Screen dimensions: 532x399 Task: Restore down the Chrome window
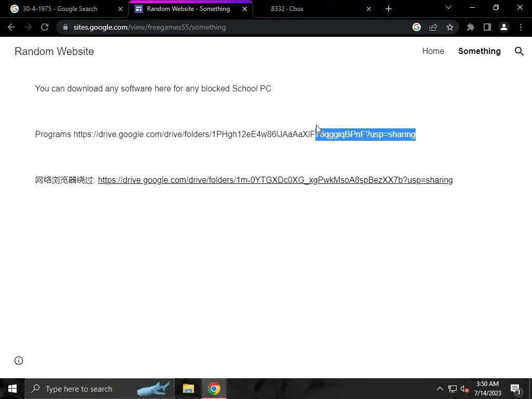(496, 7)
